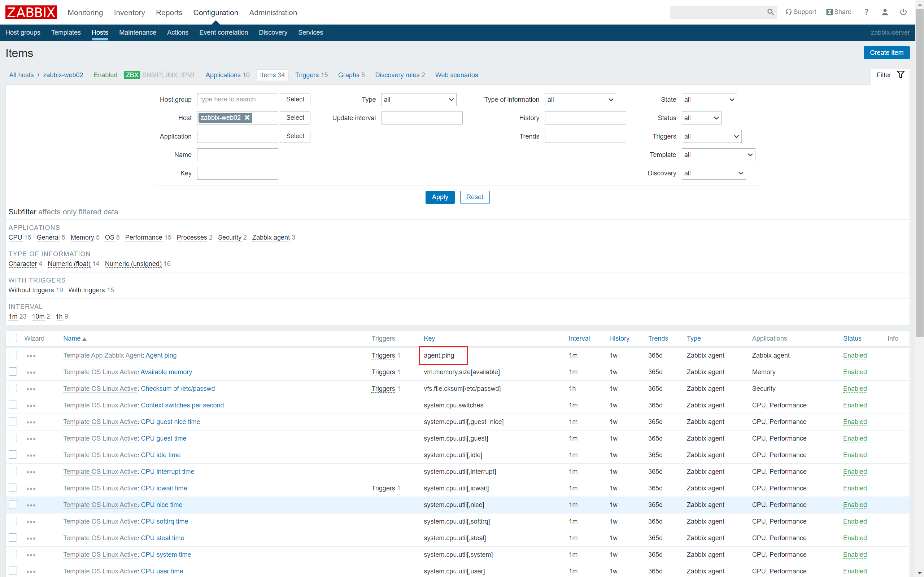Viewport: 924px width, 577px height.
Task: Click the Enabled status of Agent ping
Action: pos(855,355)
